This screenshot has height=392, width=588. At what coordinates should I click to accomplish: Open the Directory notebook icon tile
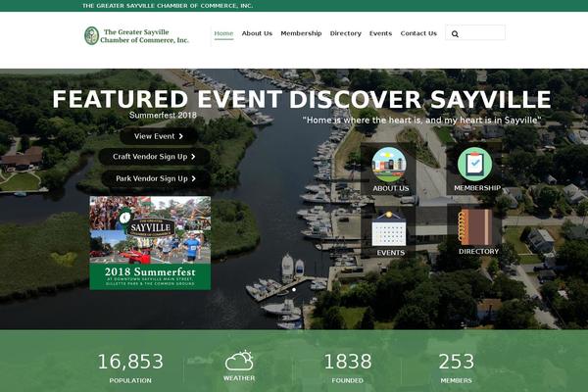474,232
